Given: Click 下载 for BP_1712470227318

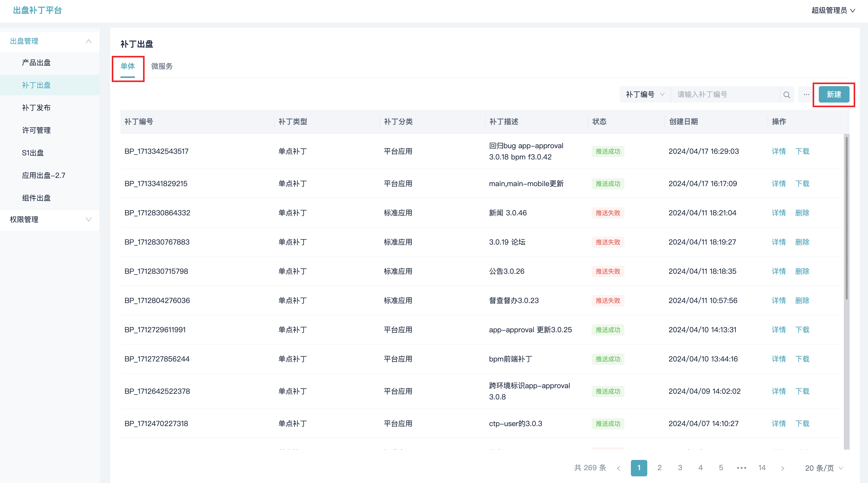Looking at the screenshot, I should (x=802, y=424).
